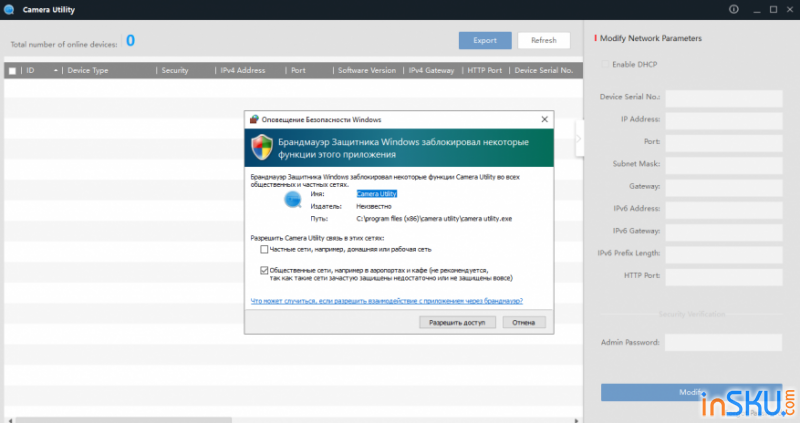800x423 pixels.
Task: Focus the IPv6 Address input field
Action: (723, 210)
